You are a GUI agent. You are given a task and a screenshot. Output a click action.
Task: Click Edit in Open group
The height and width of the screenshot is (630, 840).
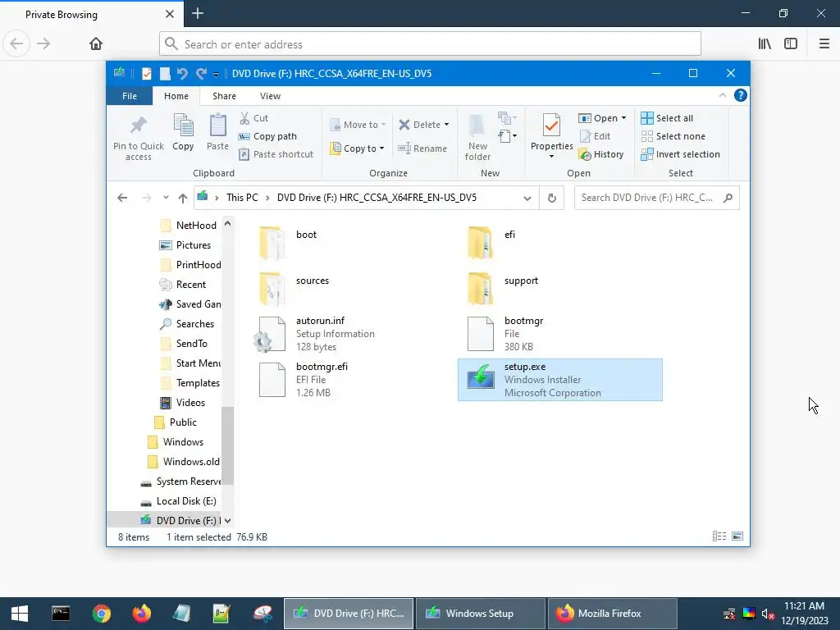[x=595, y=136]
